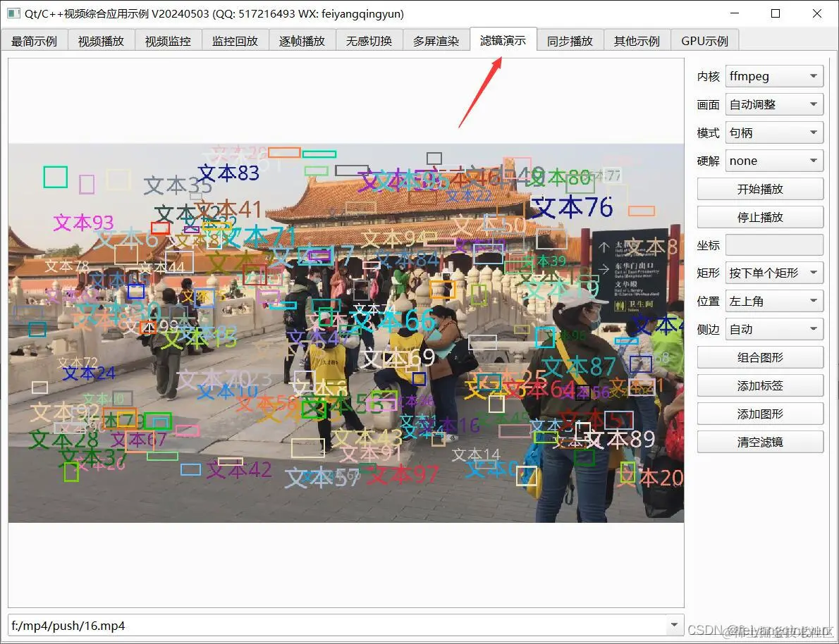The image size is (839, 644).
Task: Select the 监控回放 tab
Action: tap(235, 40)
